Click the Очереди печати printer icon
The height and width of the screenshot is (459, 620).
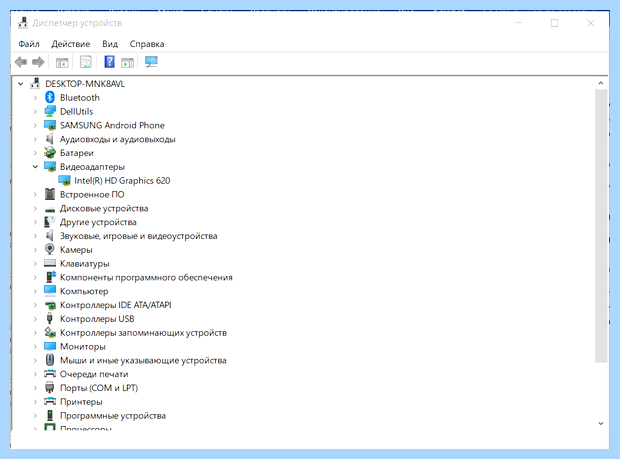pos(50,374)
